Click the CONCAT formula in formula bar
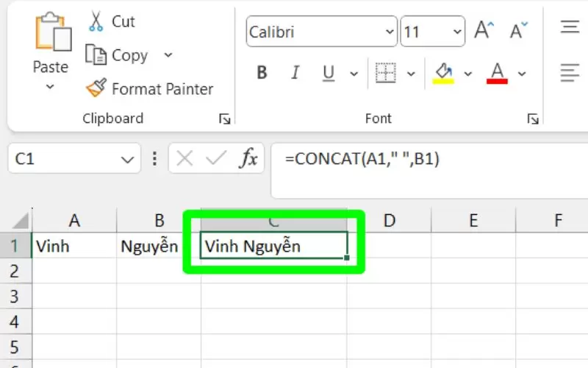 click(x=362, y=159)
